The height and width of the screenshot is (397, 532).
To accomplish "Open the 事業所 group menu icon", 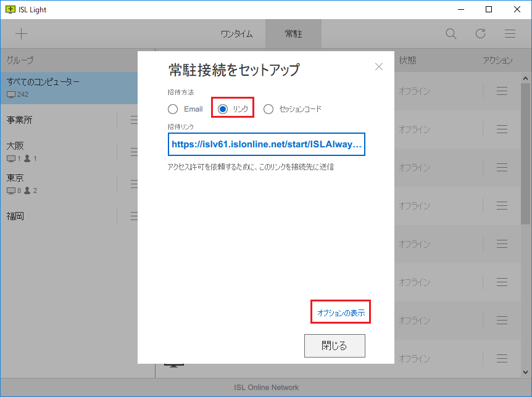I will 134,120.
